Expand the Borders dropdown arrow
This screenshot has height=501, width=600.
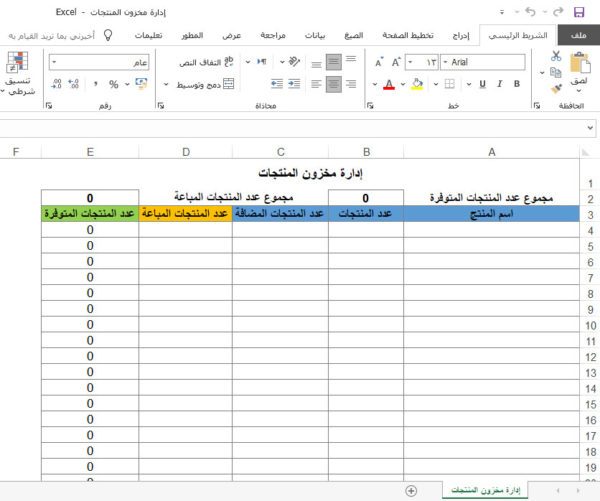pyautogui.click(x=435, y=84)
